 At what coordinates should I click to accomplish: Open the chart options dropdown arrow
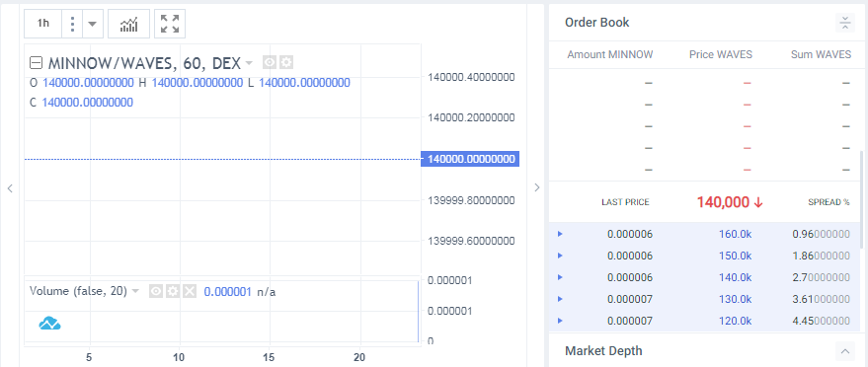tap(93, 24)
